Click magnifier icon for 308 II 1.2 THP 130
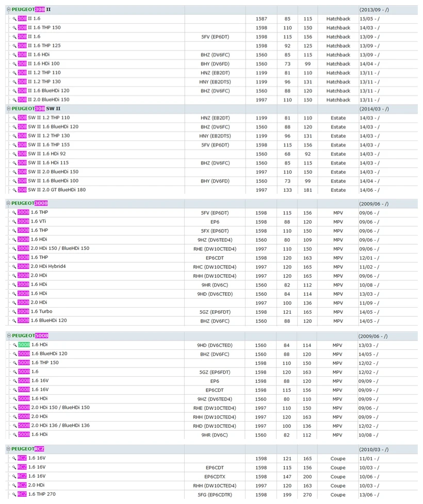 [x=14, y=82]
